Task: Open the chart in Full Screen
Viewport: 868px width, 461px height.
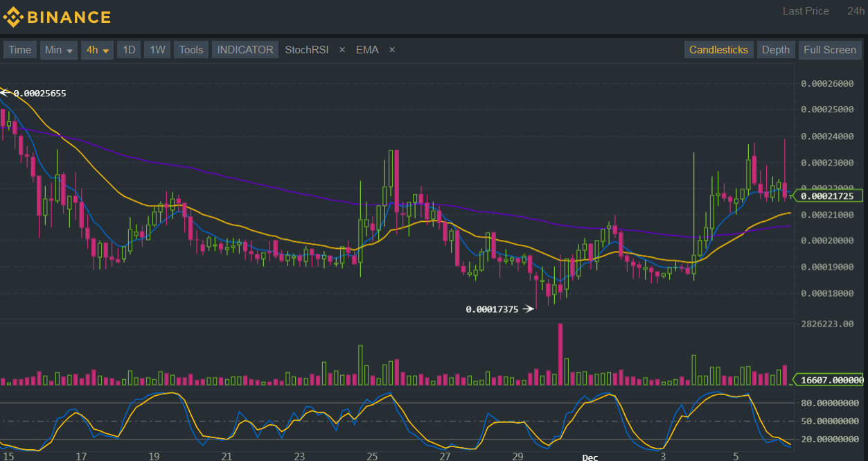Action: pyautogui.click(x=830, y=50)
